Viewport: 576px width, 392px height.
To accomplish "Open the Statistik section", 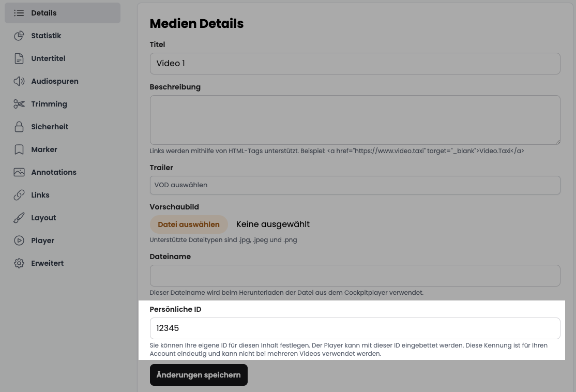I will [63, 36].
